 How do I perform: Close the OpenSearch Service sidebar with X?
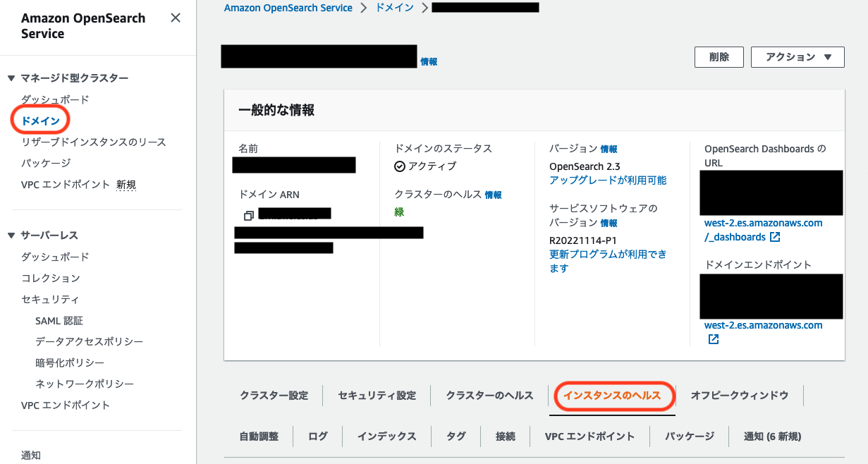coord(176,18)
